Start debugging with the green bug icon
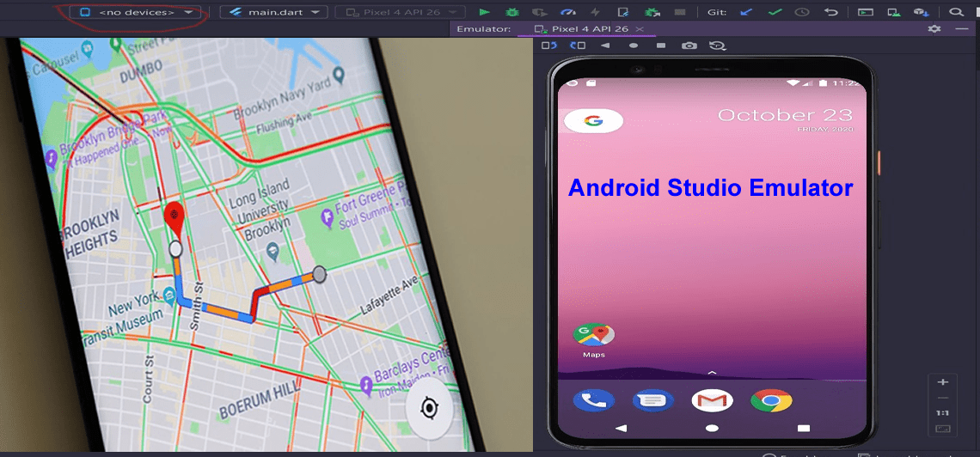The width and height of the screenshot is (980, 457). [x=512, y=13]
